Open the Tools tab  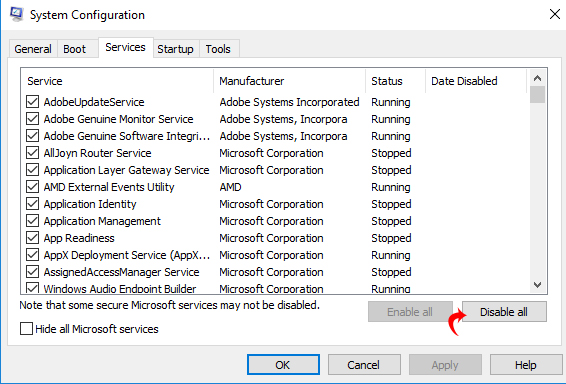coord(218,49)
